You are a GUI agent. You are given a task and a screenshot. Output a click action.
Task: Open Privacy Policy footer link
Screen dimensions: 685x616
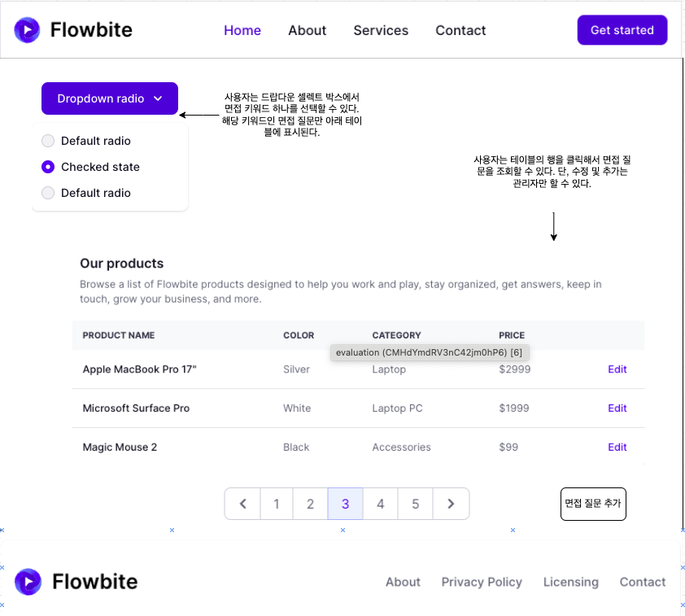click(x=482, y=582)
